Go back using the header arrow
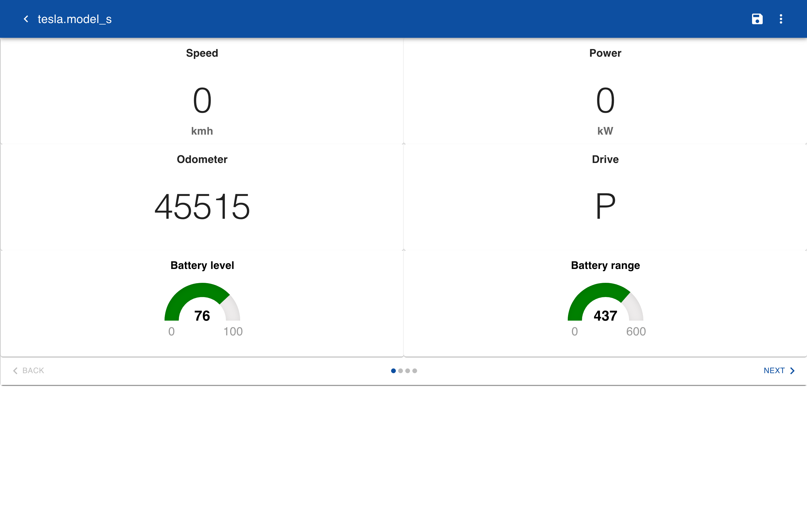The image size is (807, 532). coord(26,19)
